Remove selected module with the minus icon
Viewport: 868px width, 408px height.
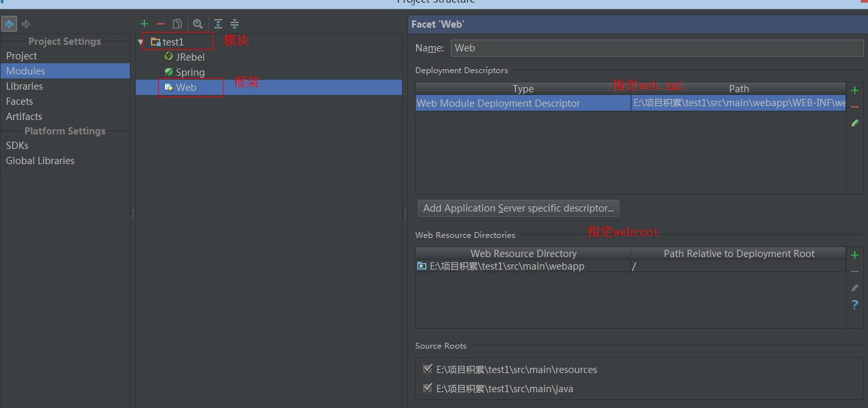(161, 24)
